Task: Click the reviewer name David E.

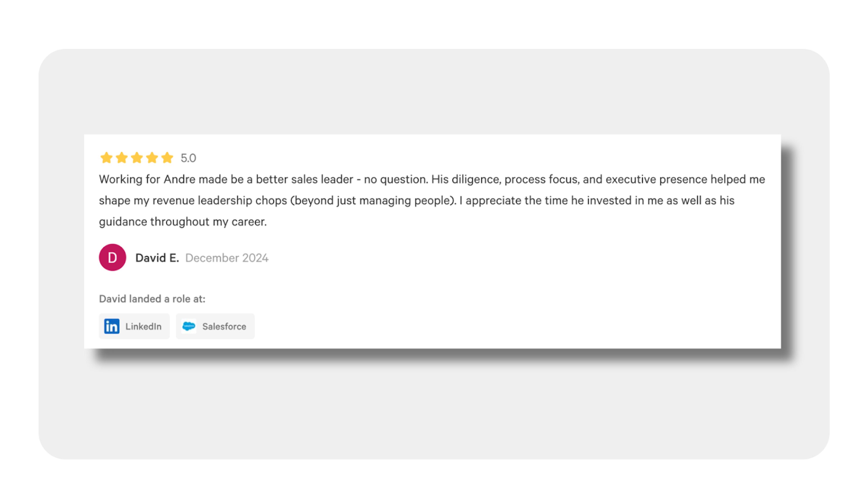Action: [x=157, y=258]
